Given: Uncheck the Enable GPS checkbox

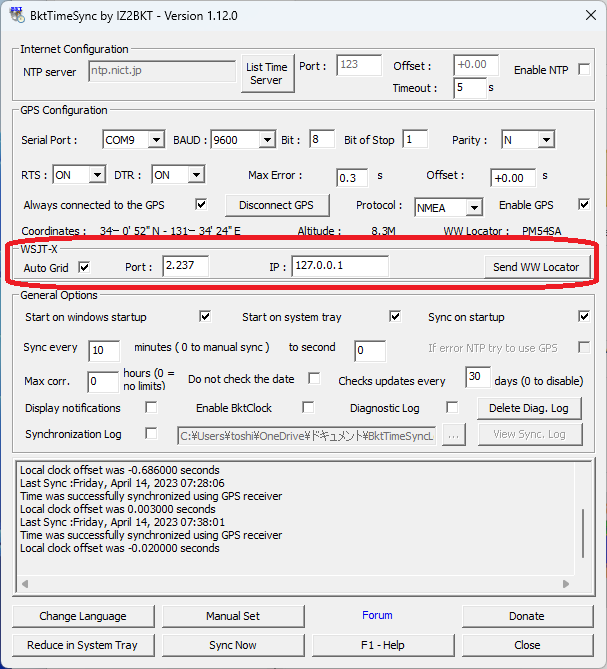Looking at the screenshot, I should (x=584, y=204).
